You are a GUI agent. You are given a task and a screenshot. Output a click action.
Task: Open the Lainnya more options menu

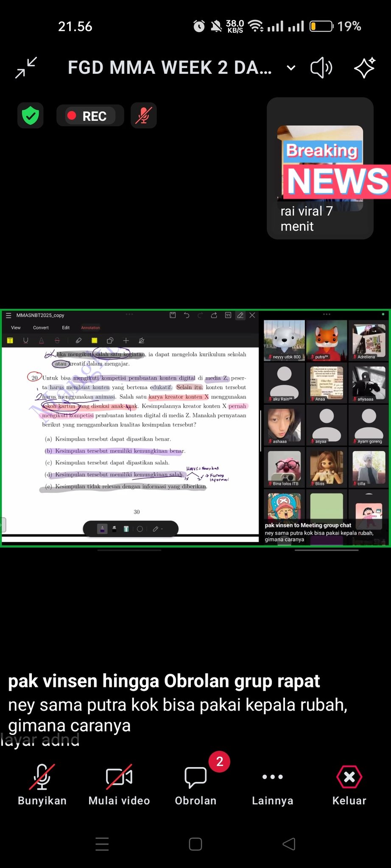pyautogui.click(x=273, y=784)
